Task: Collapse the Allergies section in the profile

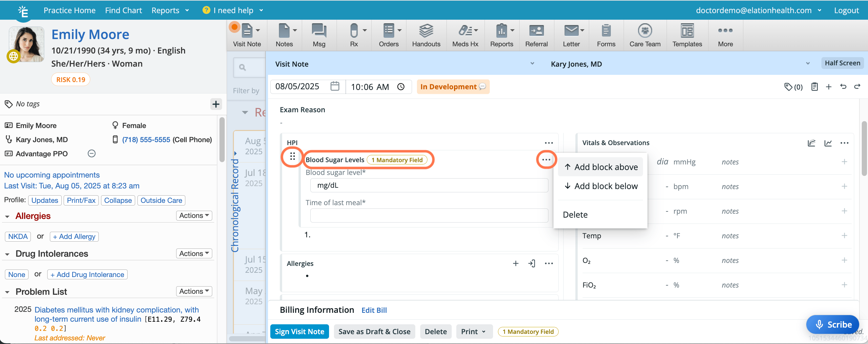Action: tap(7, 217)
